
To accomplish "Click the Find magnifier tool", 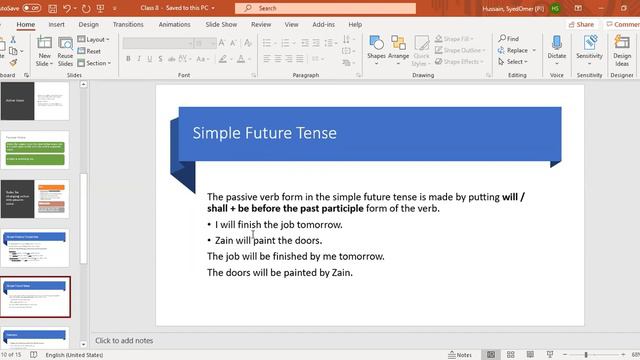I will [x=508, y=39].
